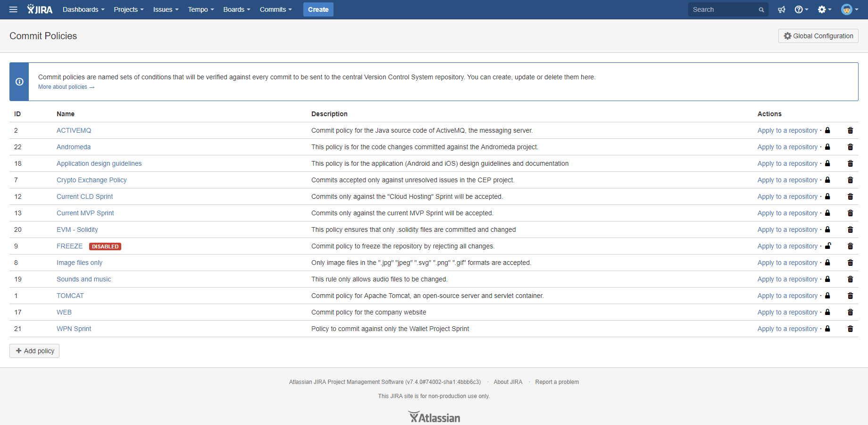
Task: Open the Tempo menu
Action: 201,9
